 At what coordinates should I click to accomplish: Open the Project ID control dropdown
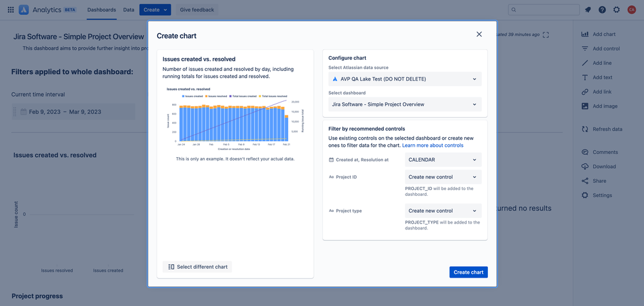tap(443, 177)
